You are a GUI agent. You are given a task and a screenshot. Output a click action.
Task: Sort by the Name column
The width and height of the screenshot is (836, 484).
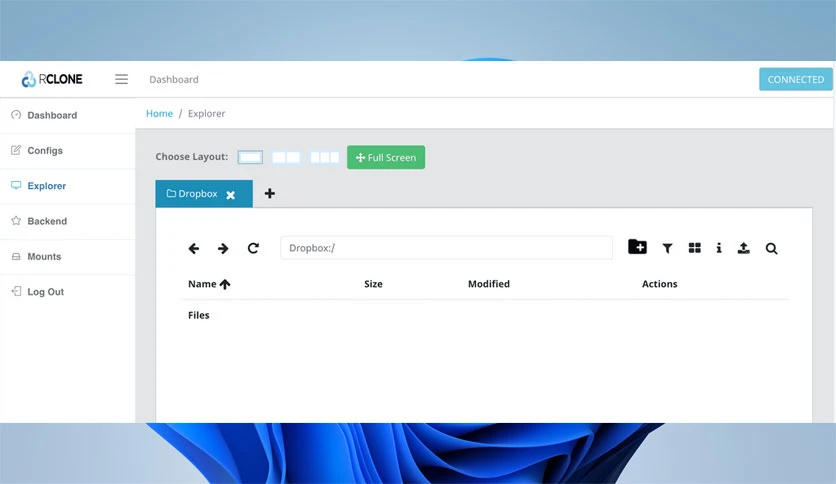click(209, 284)
